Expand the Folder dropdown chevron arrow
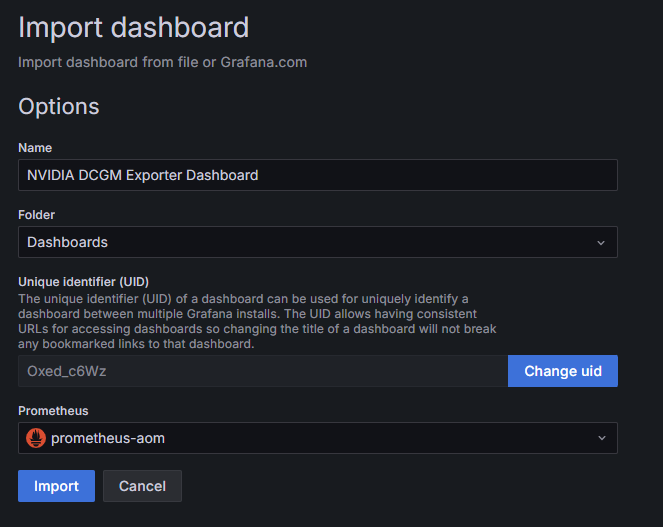The height and width of the screenshot is (527, 663). pos(601,243)
